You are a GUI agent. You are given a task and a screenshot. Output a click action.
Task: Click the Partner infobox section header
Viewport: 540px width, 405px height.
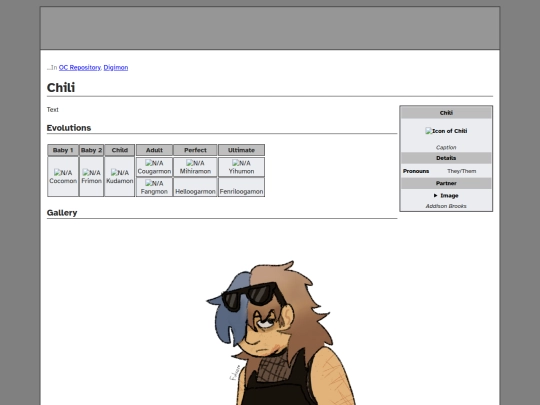(x=446, y=183)
